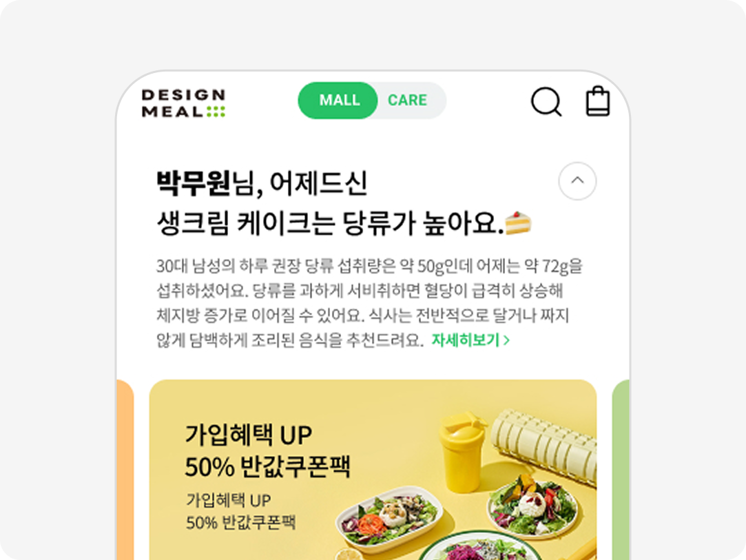
Task: Collapse the message with up chevron
Action: click(577, 180)
